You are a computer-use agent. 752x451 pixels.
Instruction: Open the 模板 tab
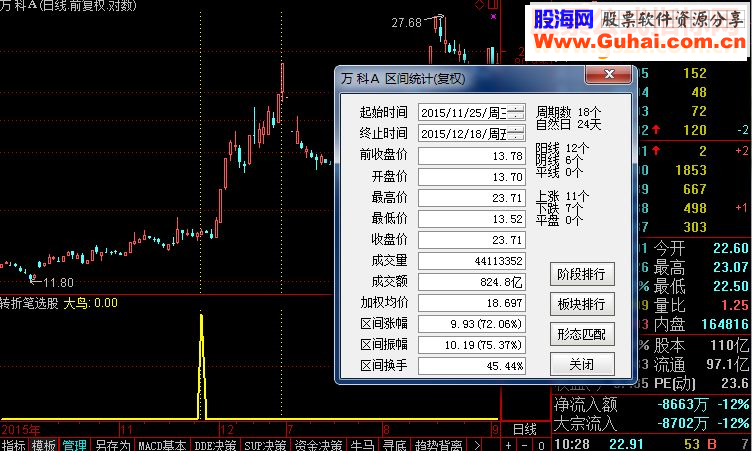[44, 445]
